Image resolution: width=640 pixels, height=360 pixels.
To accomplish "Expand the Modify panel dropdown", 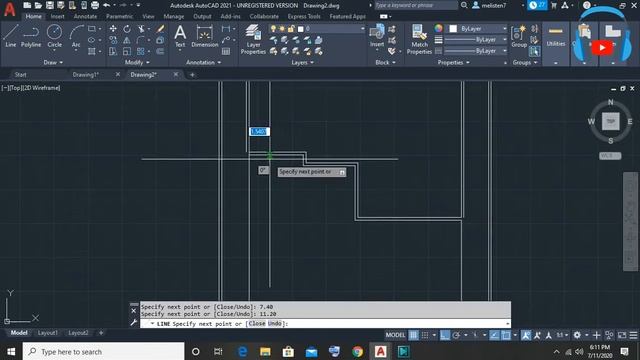I will pyautogui.click(x=137, y=62).
